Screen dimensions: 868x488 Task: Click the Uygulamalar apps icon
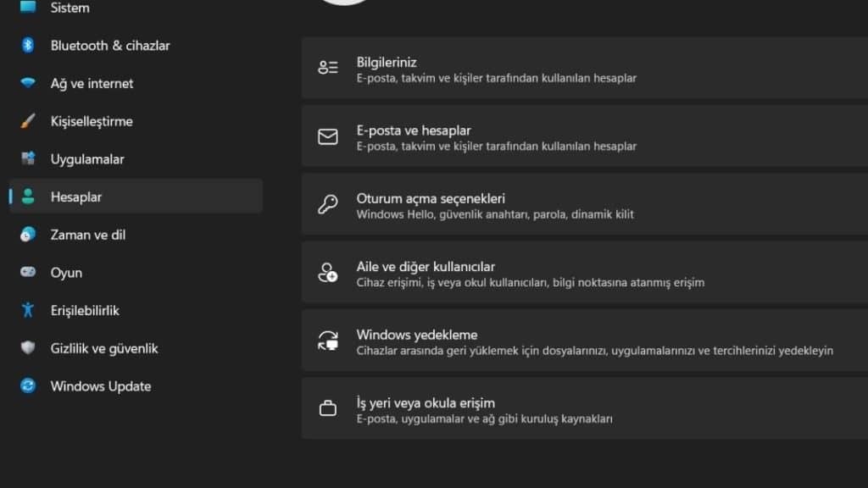[28, 158]
